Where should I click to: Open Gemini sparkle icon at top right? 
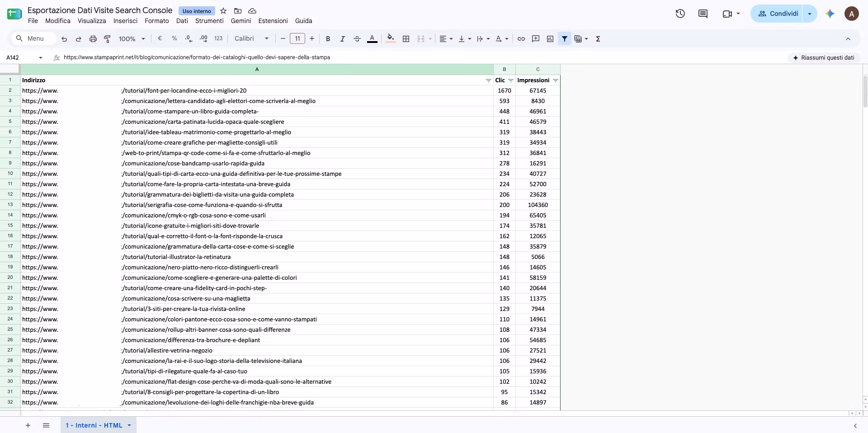coord(830,14)
